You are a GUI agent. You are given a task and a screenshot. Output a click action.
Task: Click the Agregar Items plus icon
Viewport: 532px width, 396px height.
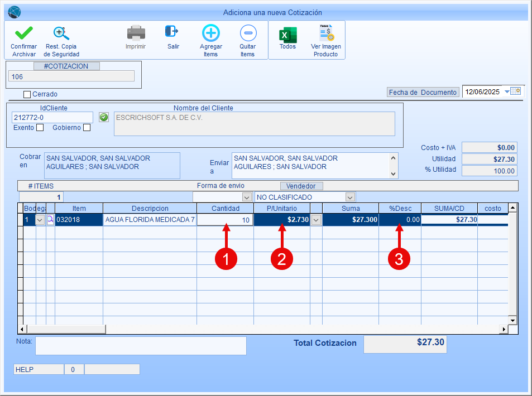tap(210, 33)
